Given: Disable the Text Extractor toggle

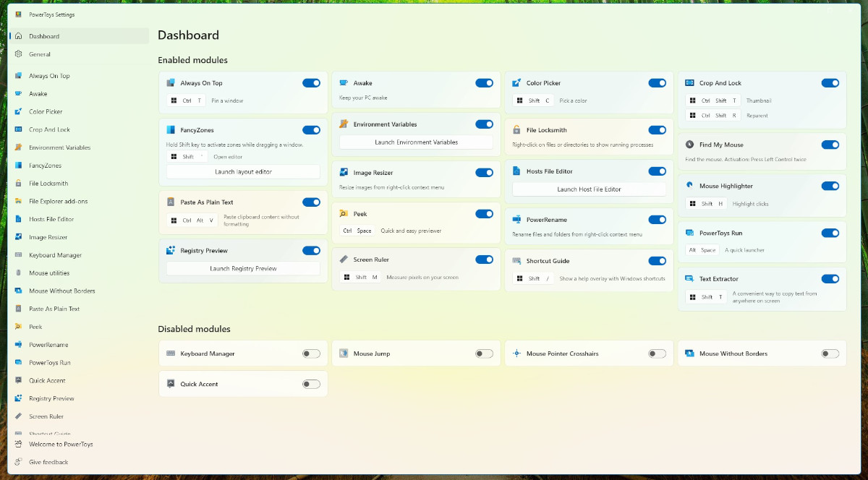Looking at the screenshot, I should tap(830, 279).
